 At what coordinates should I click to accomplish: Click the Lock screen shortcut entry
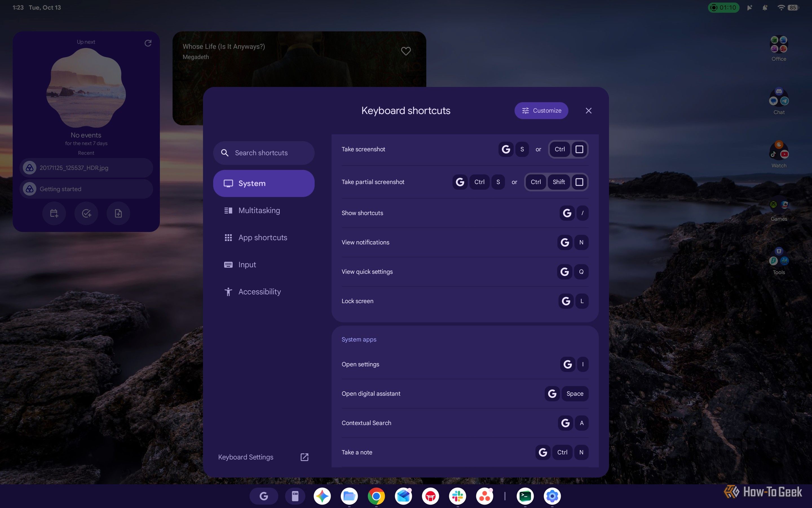465,301
